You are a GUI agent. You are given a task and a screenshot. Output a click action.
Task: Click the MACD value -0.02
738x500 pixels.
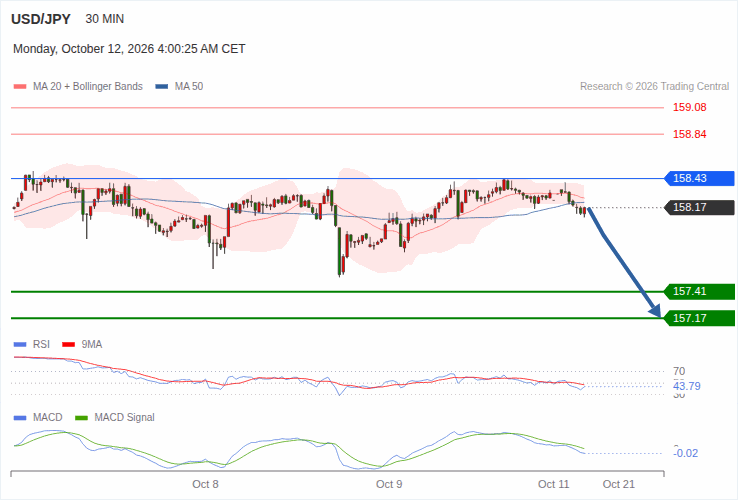click(686, 453)
